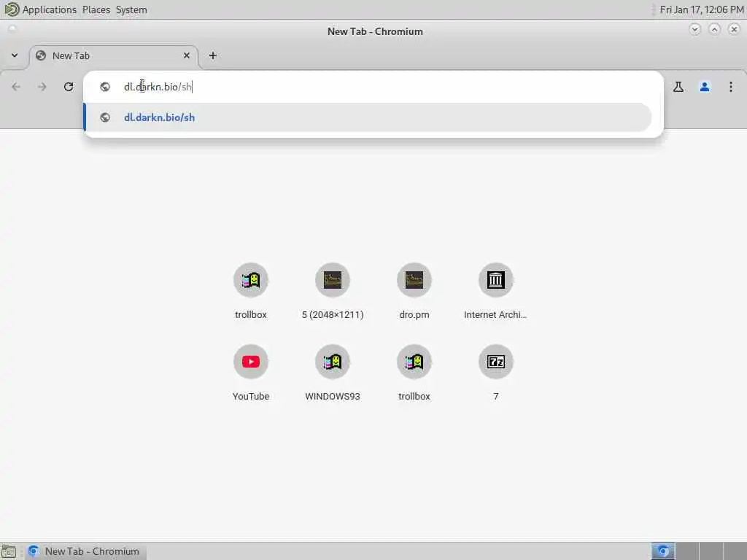Click New Tab - Chromium taskbar button
The image size is (747, 560).
click(x=86, y=551)
